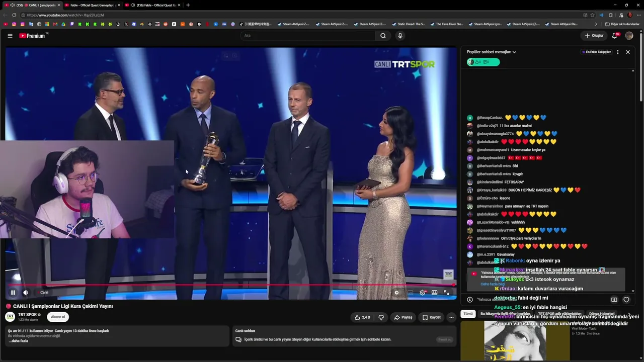Open the recommended video thumbnail
644x362 pixels.
click(516, 340)
